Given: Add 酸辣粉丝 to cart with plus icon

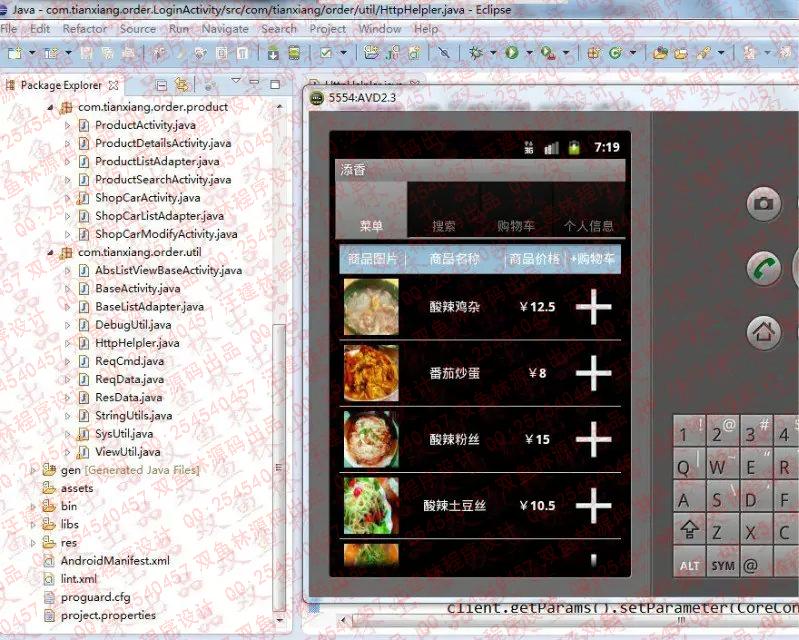Looking at the screenshot, I should click(x=594, y=439).
